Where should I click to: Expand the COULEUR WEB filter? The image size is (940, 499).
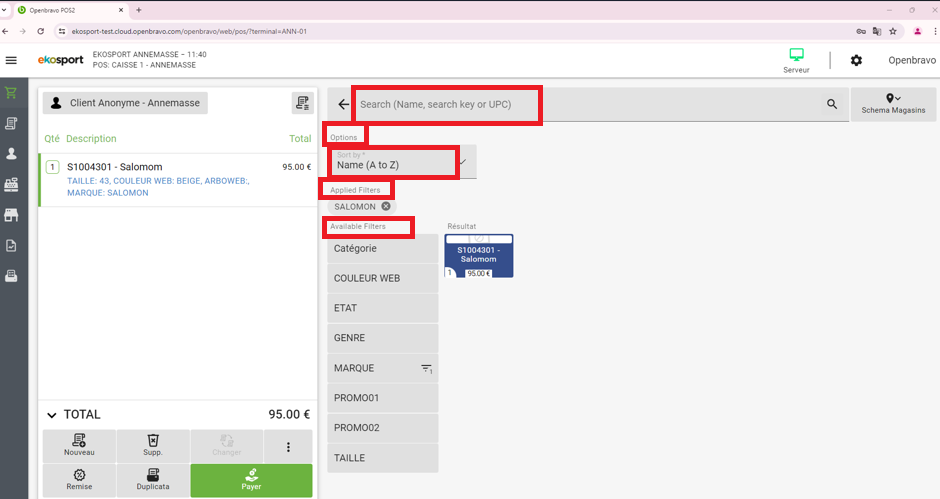click(x=382, y=278)
